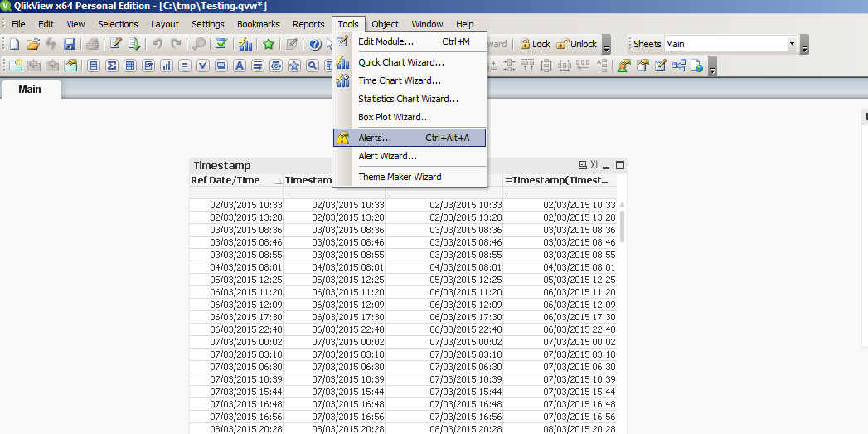Maximize the Timestamp table box
This screenshot has height=434, width=868.
coord(620,165)
